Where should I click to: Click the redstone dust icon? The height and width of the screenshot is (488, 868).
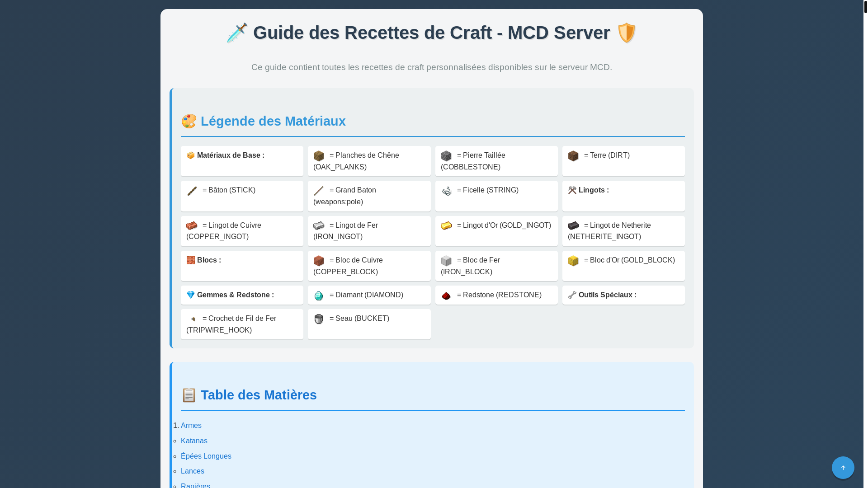(446, 296)
